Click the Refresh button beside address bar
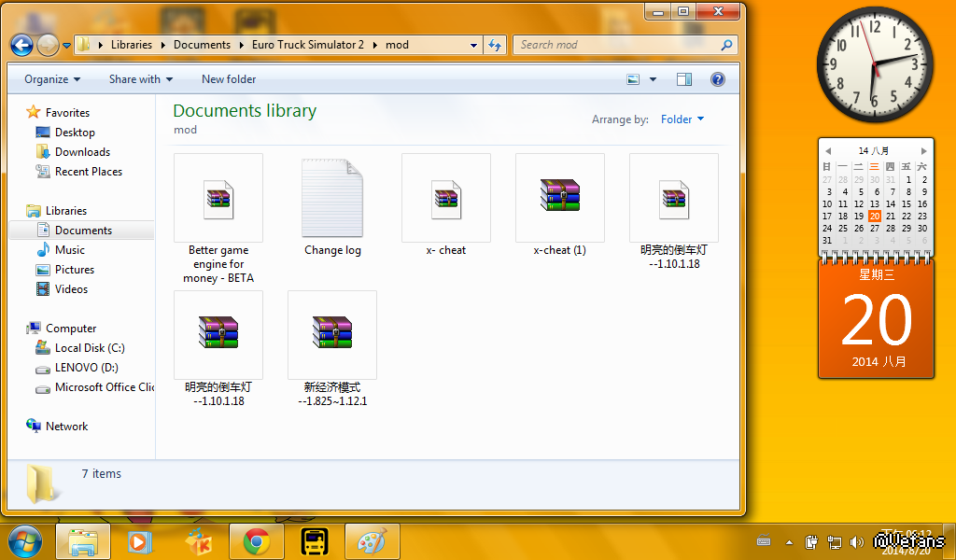 click(x=495, y=45)
